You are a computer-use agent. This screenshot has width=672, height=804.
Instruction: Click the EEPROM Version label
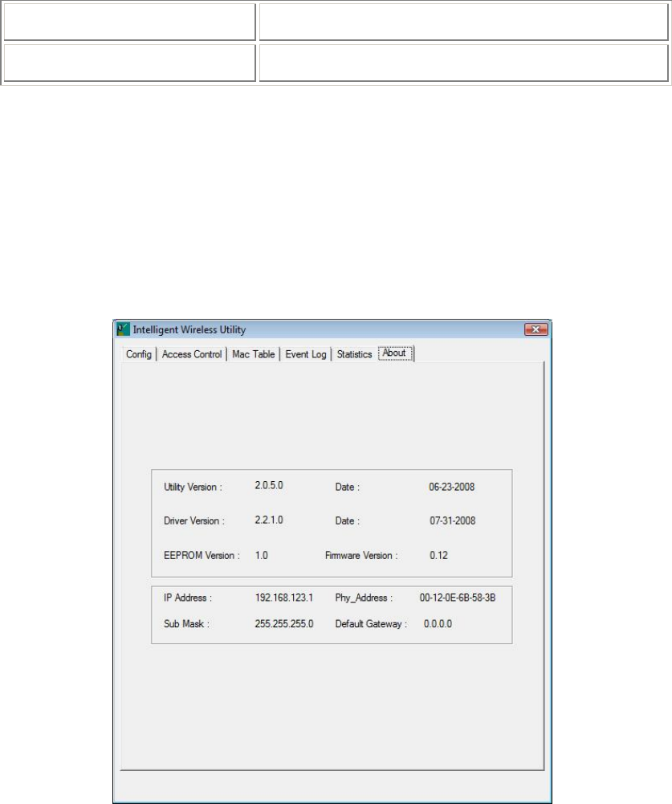(202, 555)
